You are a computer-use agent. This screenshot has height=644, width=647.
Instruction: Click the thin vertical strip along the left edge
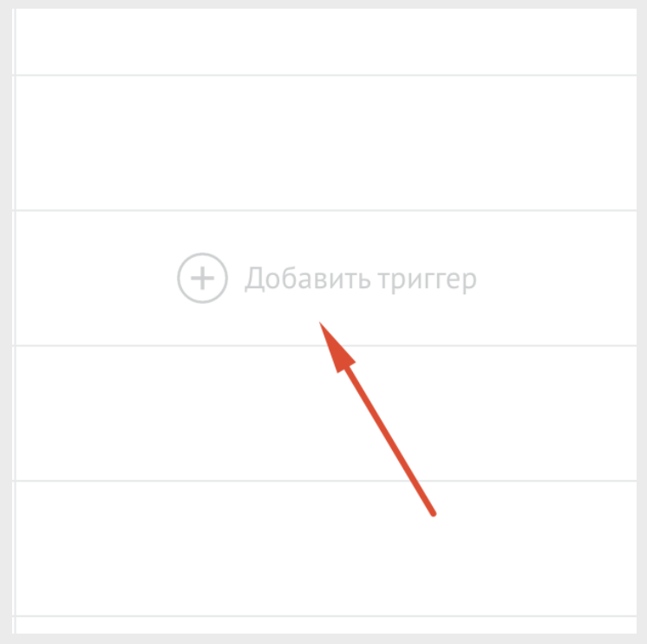click(x=14, y=321)
